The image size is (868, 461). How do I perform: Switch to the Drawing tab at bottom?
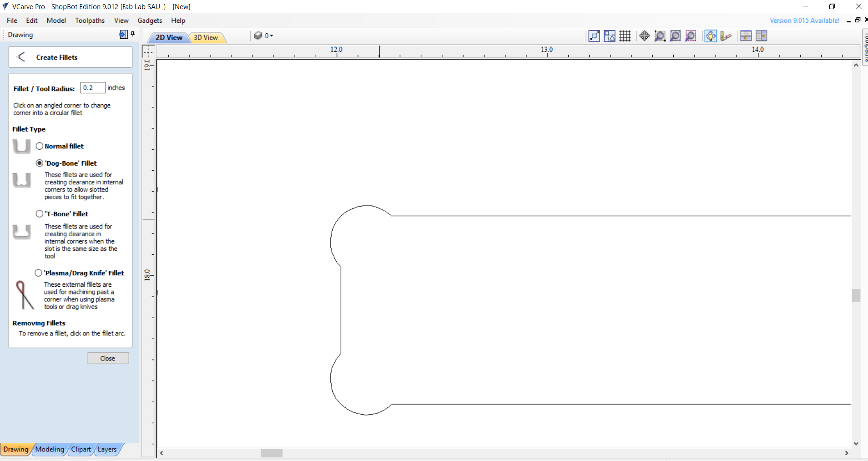tap(16, 449)
